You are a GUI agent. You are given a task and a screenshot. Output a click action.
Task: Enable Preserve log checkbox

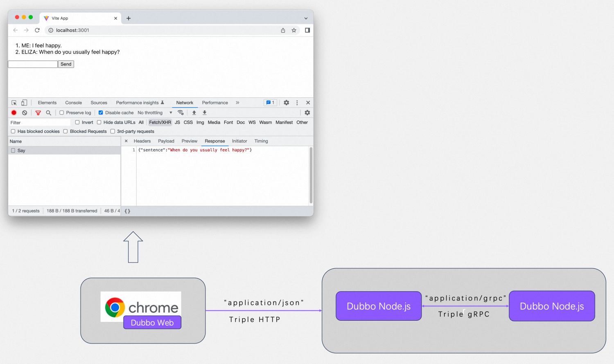click(x=62, y=113)
